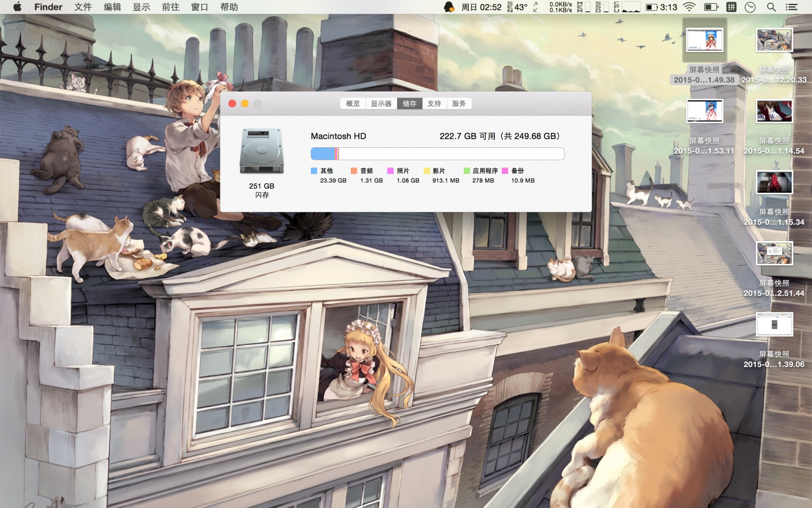812x508 pixels.
Task: Switch to the 支持 tab
Action: [x=434, y=103]
